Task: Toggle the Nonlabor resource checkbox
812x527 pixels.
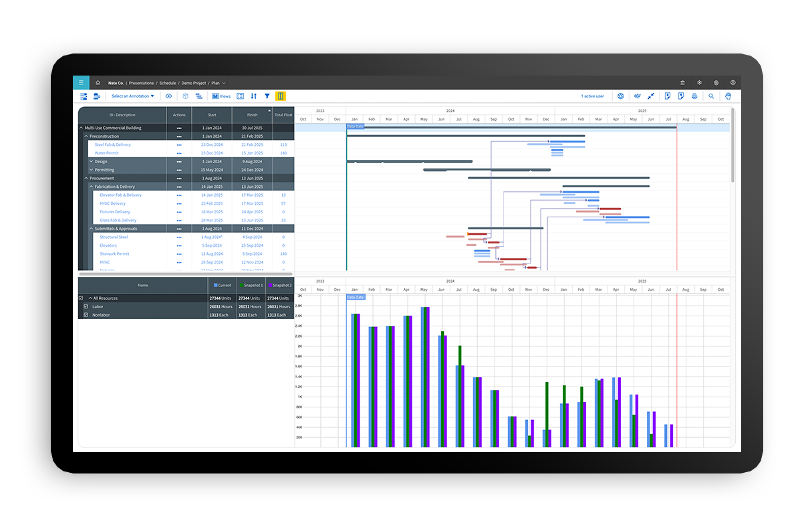Action: coord(86,315)
